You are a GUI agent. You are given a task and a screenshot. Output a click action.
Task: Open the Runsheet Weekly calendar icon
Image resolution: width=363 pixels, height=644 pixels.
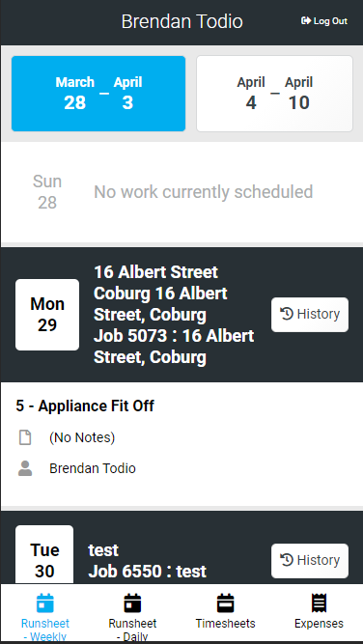[45, 603]
